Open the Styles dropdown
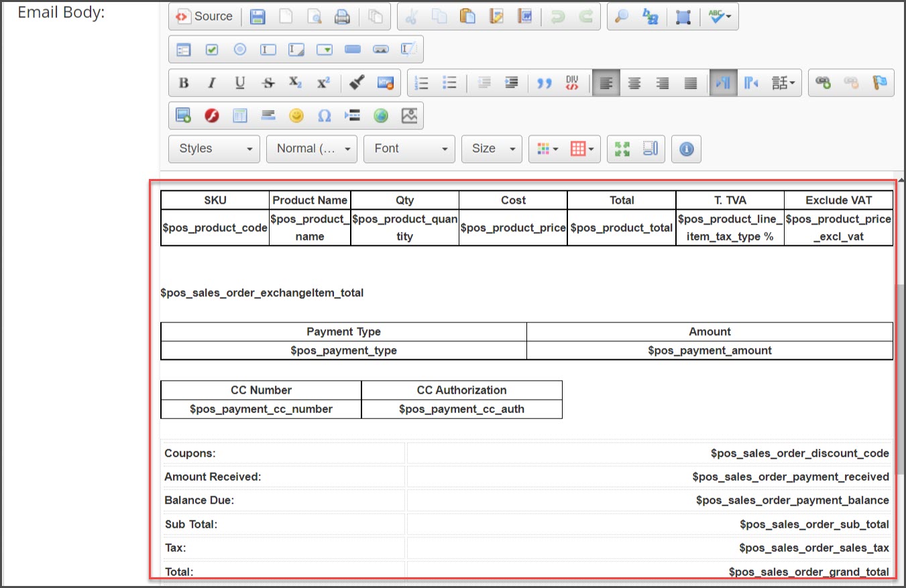This screenshot has width=906, height=588. click(x=215, y=149)
